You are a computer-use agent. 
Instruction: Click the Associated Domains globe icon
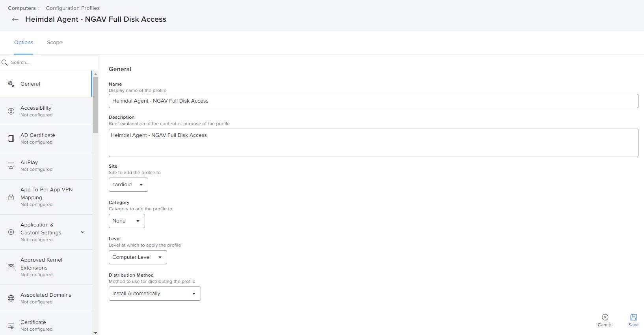click(11, 298)
